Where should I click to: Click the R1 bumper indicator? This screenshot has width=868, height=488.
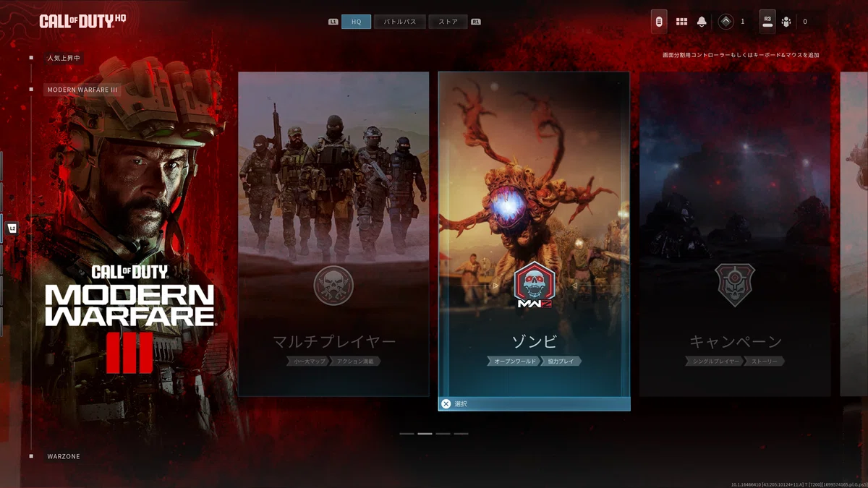coord(476,22)
